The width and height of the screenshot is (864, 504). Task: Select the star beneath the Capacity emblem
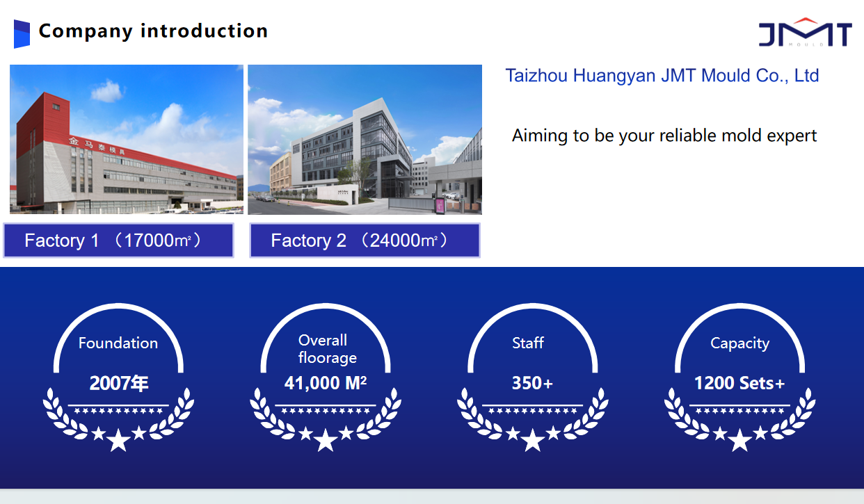tap(740, 438)
